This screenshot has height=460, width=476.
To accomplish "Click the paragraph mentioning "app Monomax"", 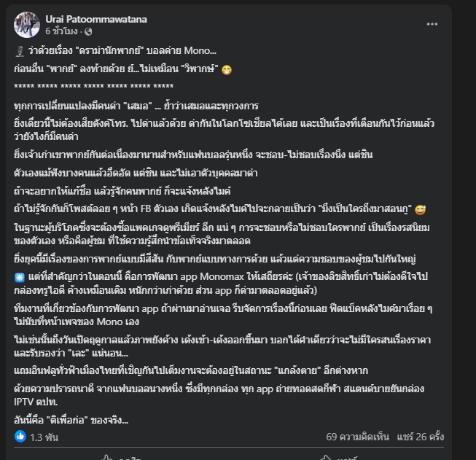I will pos(221,284).
